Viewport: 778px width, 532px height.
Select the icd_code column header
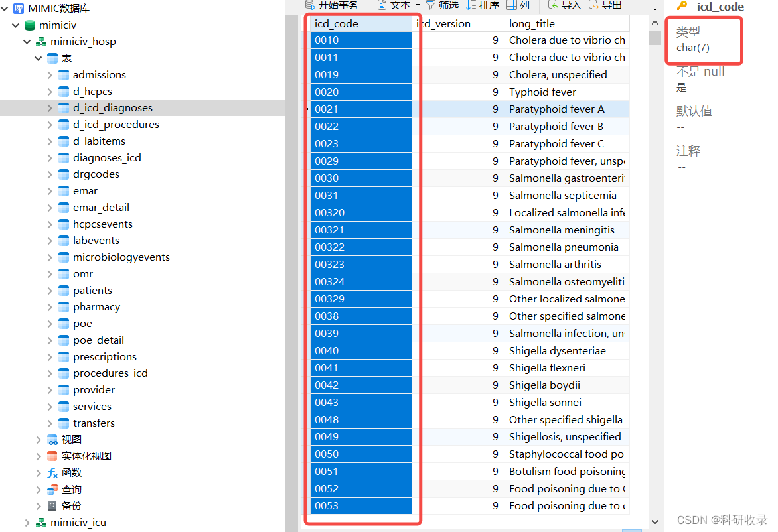(x=360, y=23)
